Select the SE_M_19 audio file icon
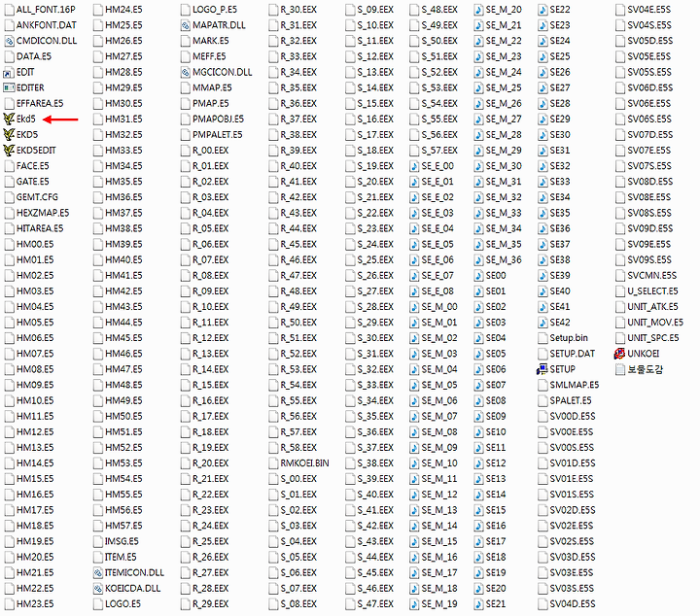 pos(414,604)
